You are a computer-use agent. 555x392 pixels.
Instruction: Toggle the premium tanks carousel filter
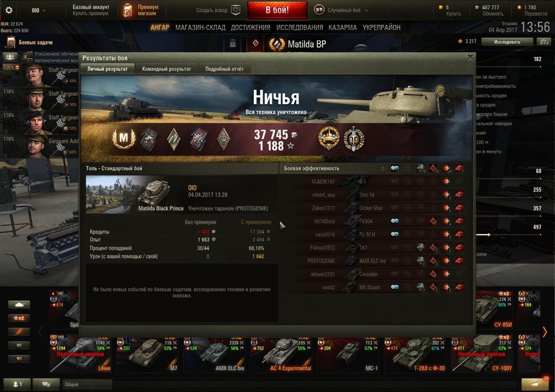[x=19, y=331]
